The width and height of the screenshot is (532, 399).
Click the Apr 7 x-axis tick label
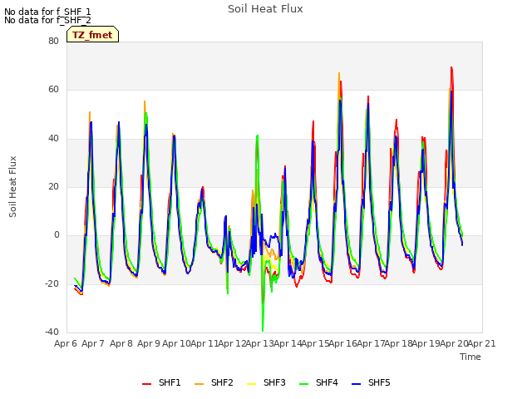[93, 343]
